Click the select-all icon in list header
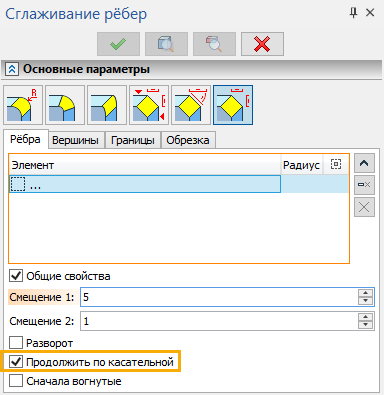Image resolution: width=384 pixels, height=395 pixels. [x=336, y=164]
